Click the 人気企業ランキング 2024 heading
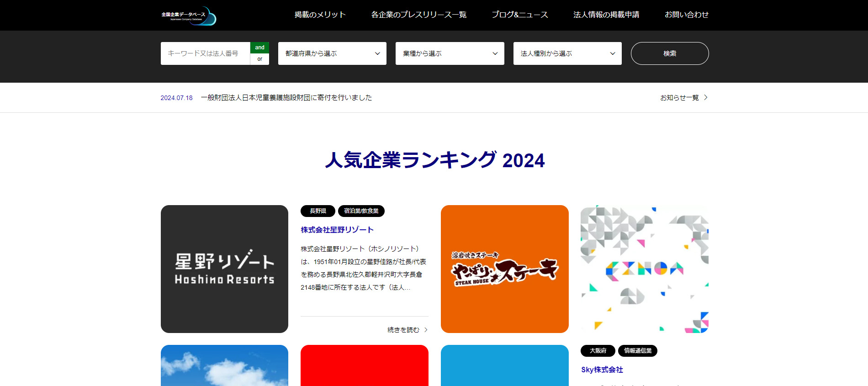The image size is (868, 386). pos(434,160)
